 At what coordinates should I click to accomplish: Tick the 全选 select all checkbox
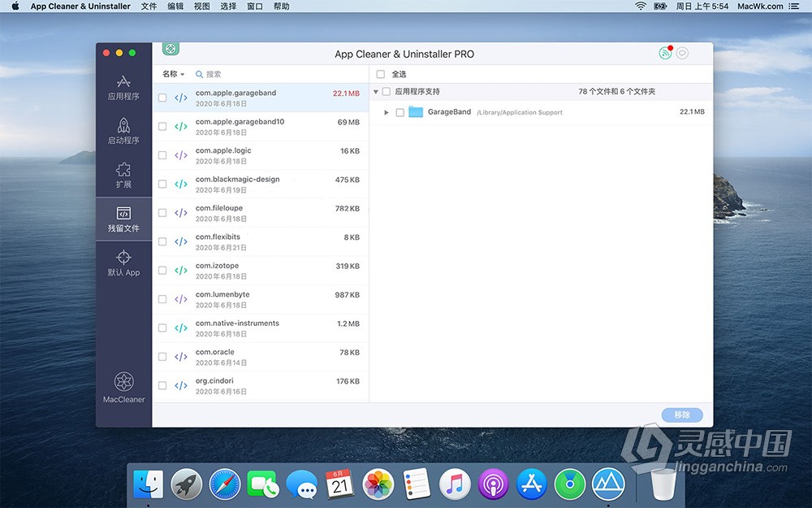(x=381, y=74)
